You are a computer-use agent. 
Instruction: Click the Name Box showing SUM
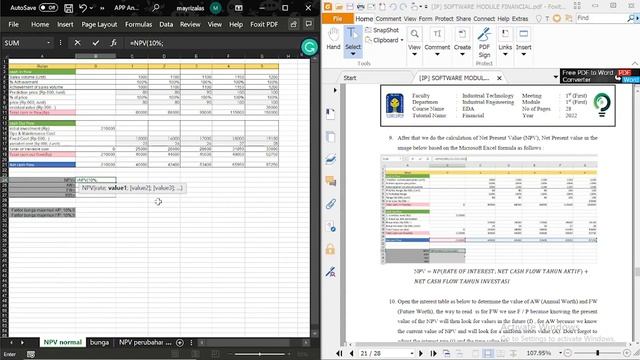pyautogui.click(x=24, y=43)
